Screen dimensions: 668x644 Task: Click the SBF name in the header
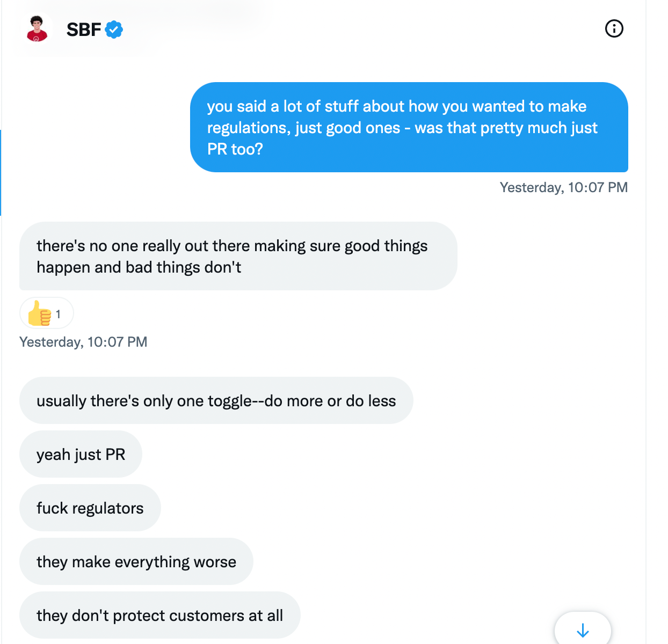point(84,30)
